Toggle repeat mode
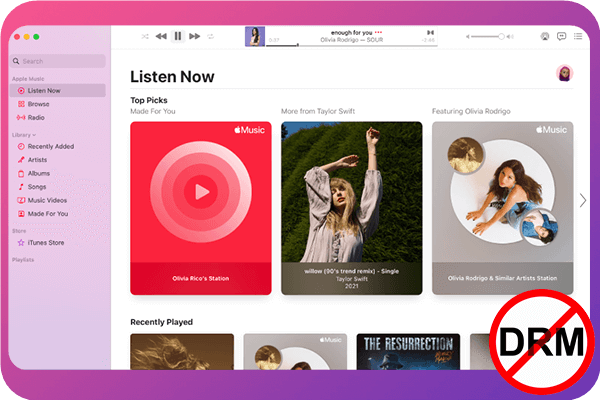This screenshot has width=600, height=400. click(210, 37)
